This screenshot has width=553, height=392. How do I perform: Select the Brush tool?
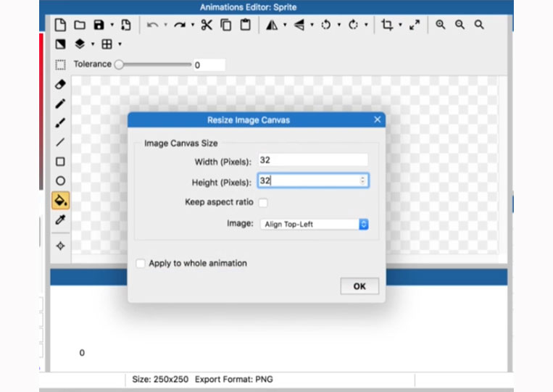coord(60,123)
